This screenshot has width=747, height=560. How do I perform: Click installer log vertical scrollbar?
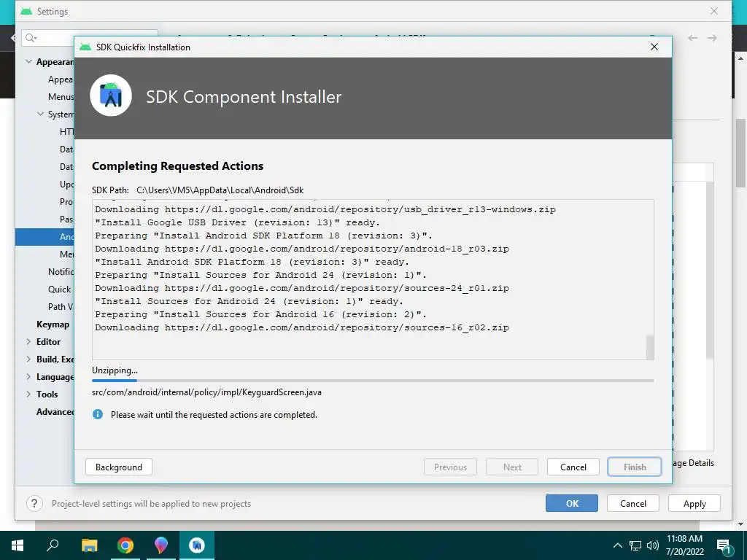(650, 348)
